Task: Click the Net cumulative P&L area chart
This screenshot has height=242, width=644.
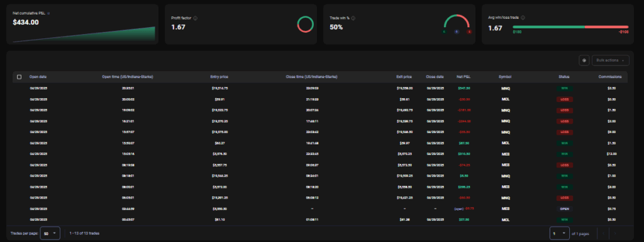Action: pos(84,34)
